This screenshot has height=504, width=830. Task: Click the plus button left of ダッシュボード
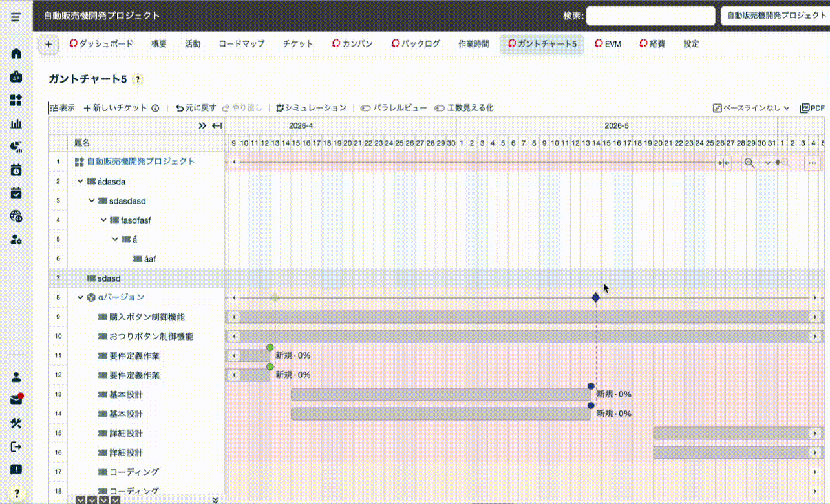(49, 45)
